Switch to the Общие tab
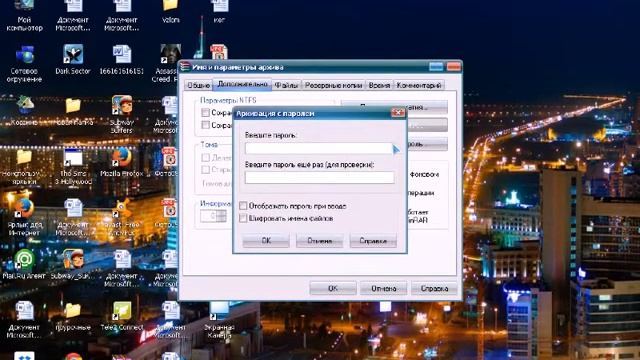The image size is (640, 360). point(198,85)
